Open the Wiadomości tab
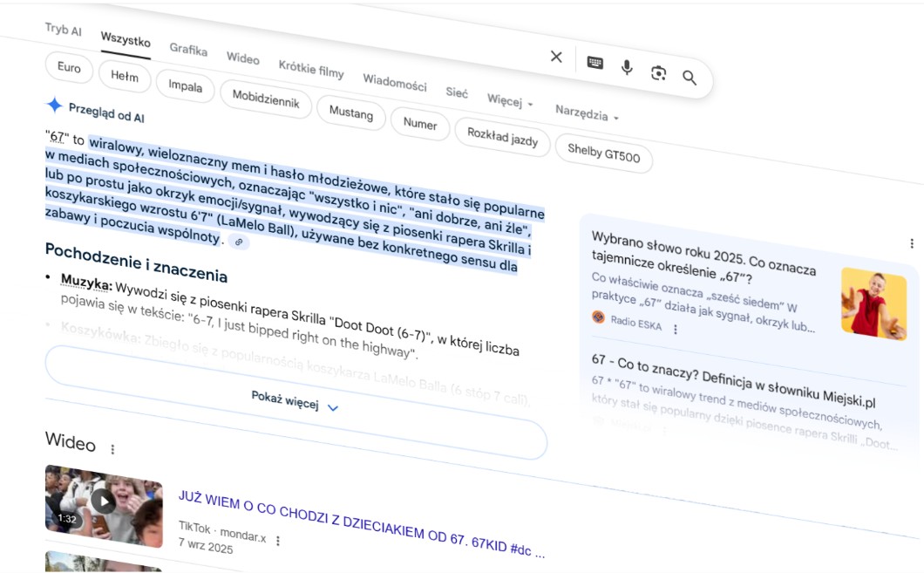 click(395, 83)
